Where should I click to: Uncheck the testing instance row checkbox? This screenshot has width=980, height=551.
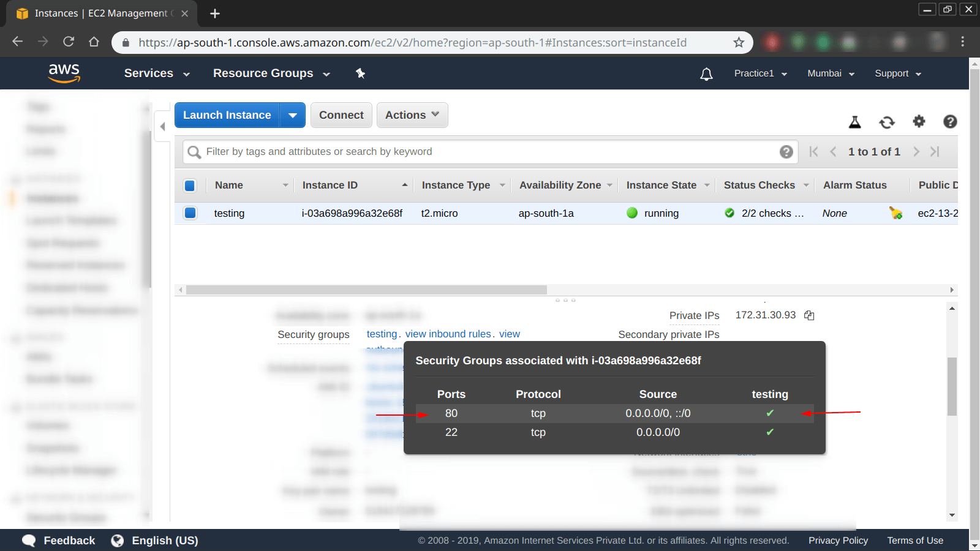190,213
